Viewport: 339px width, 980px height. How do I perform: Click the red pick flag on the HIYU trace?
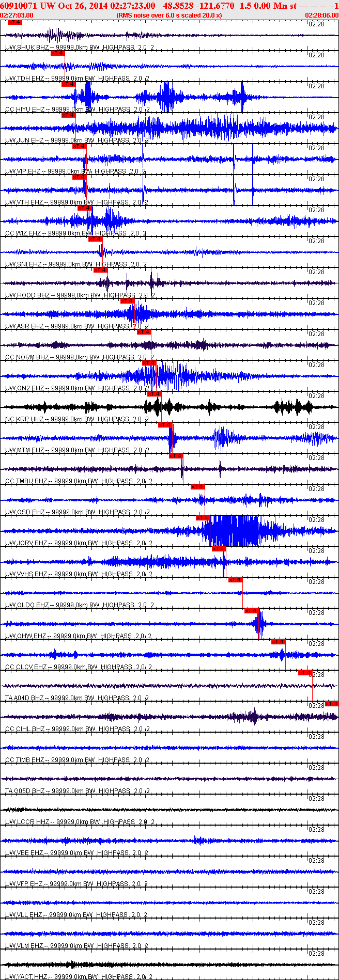(x=68, y=84)
